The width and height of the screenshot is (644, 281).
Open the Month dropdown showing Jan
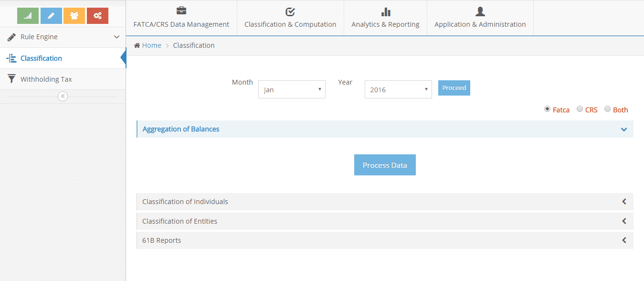(292, 89)
